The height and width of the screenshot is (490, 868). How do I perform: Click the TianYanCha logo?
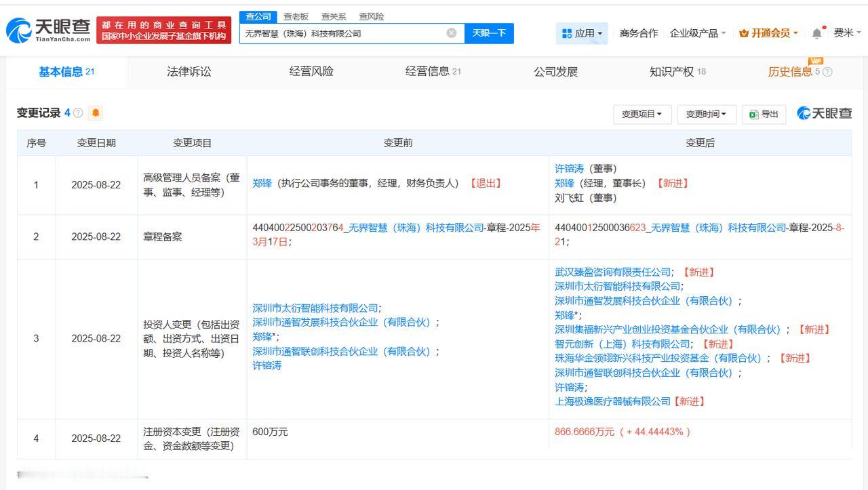[48, 30]
